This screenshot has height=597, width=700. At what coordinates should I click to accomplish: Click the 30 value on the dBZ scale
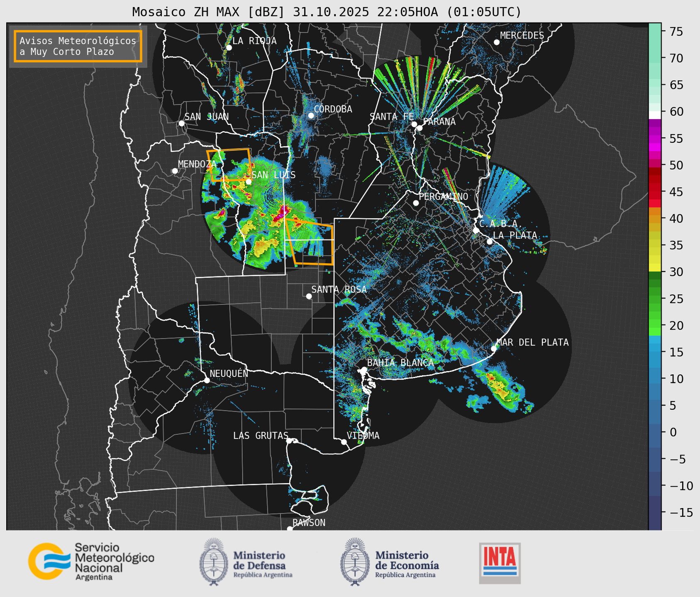tap(676, 272)
